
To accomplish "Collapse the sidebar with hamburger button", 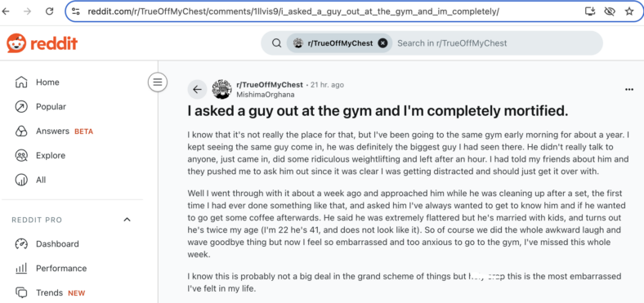I will click(x=158, y=82).
